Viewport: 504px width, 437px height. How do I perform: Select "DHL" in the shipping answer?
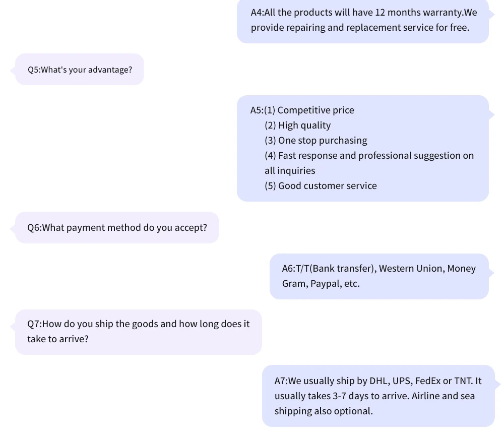pos(379,381)
